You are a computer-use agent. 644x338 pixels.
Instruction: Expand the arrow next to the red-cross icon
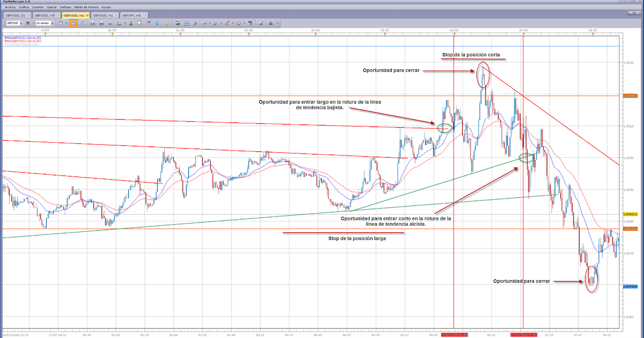click(x=33, y=23)
